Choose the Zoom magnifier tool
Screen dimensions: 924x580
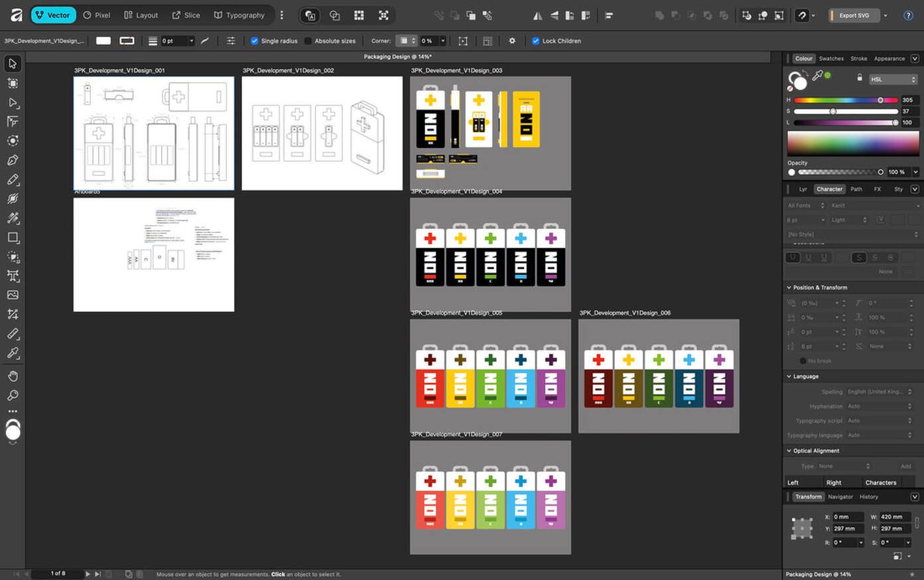(13, 396)
